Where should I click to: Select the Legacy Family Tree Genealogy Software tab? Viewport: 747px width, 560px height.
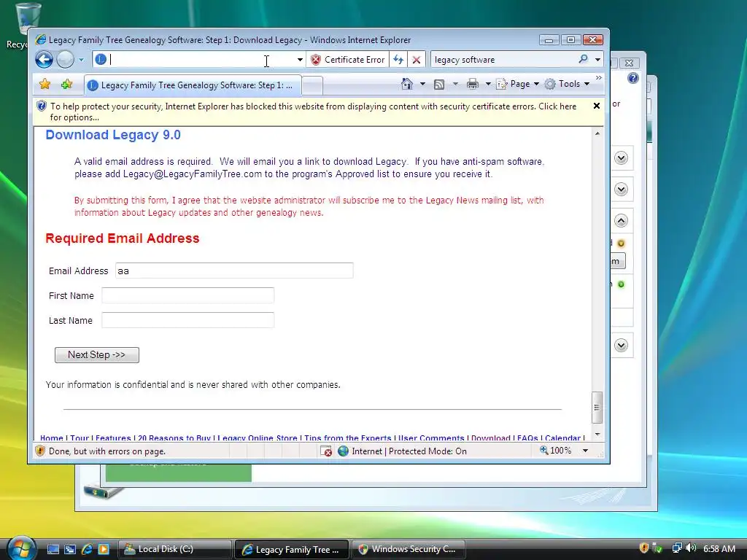coord(193,85)
